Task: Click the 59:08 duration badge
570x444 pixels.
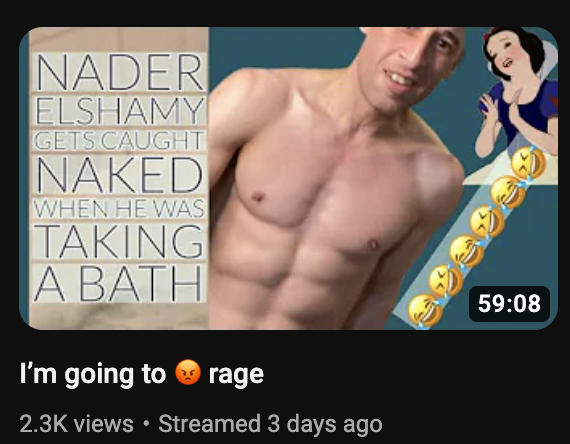Action: tap(509, 304)
